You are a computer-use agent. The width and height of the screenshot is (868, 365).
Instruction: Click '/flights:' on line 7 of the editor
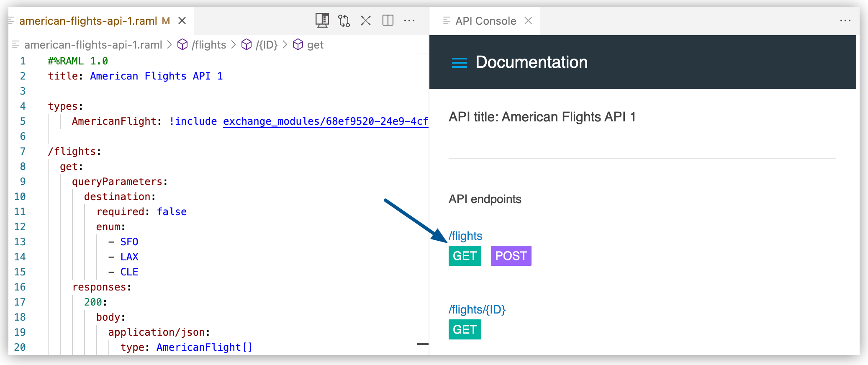point(74,152)
